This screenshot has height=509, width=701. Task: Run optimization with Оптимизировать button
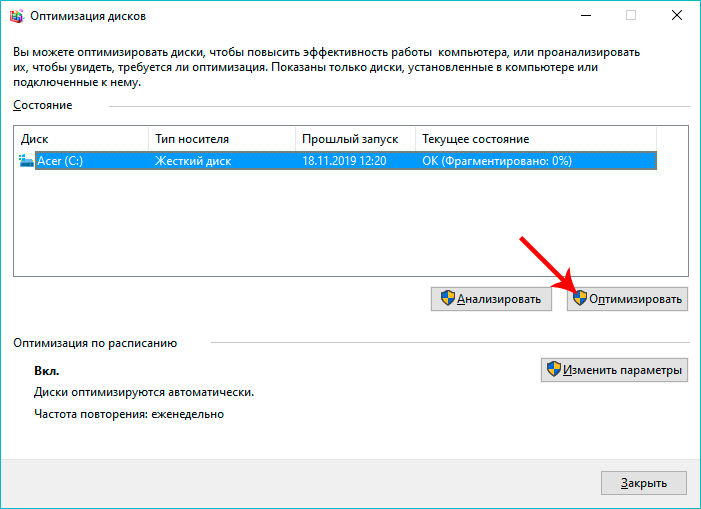tap(627, 299)
